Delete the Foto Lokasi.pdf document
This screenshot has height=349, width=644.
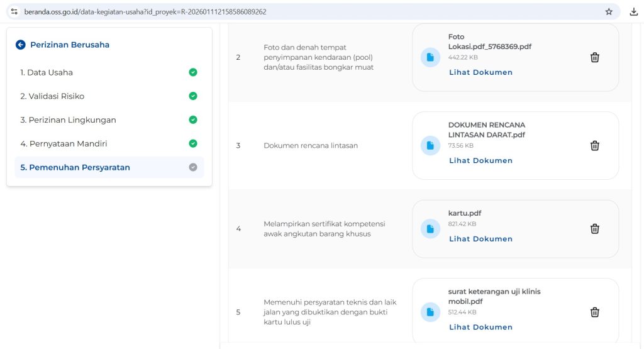tap(594, 57)
